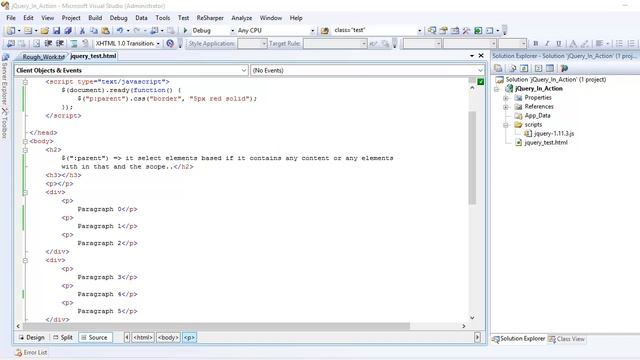Click the Bold formatting icon
Image resolution: width=640 pixels, height=360 pixels.
point(536,44)
